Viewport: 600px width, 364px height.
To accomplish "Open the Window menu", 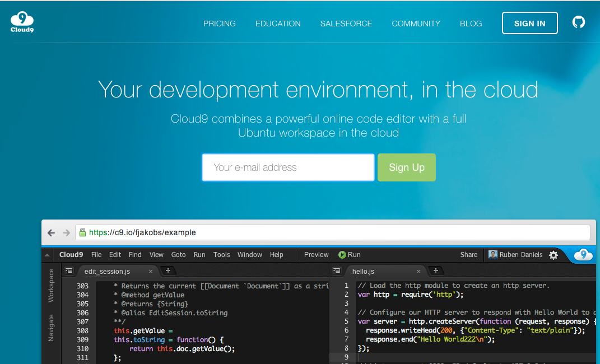I will [249, 255].
